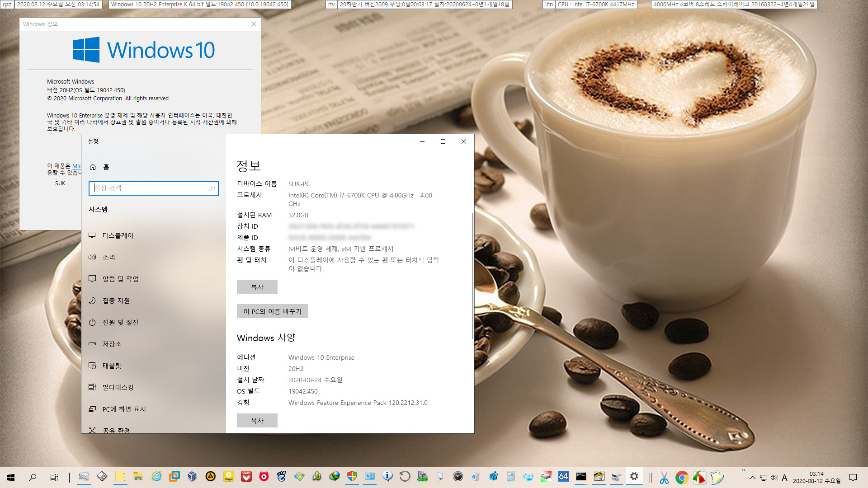The height and width of the screenshot is (488, 868).
Task: Open volume control in system tray
Action: 774,478
